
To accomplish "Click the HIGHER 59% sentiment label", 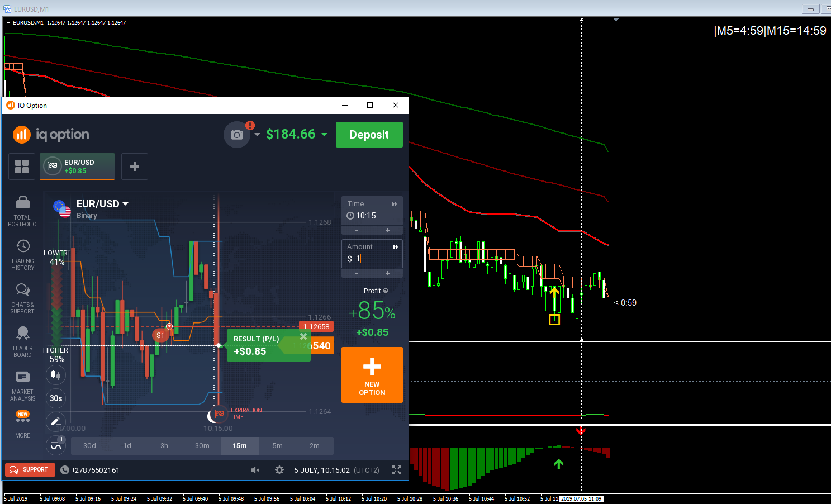I will tap(56, 355).
